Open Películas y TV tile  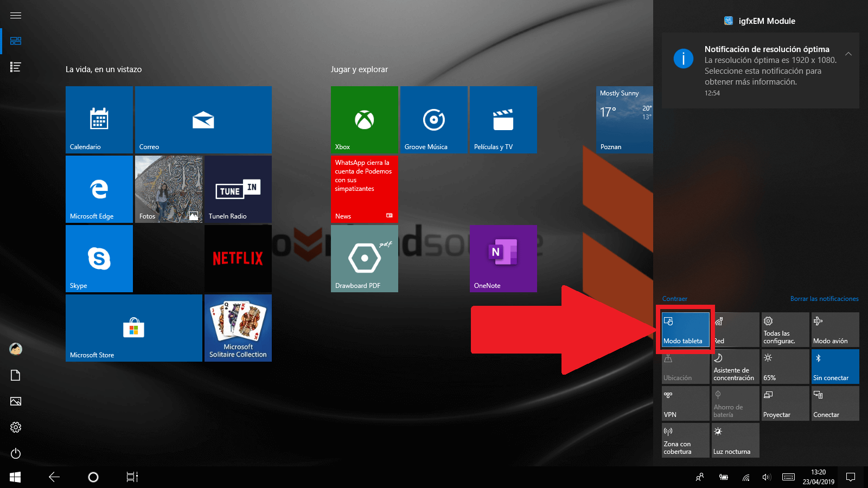(x=503, y=120)
